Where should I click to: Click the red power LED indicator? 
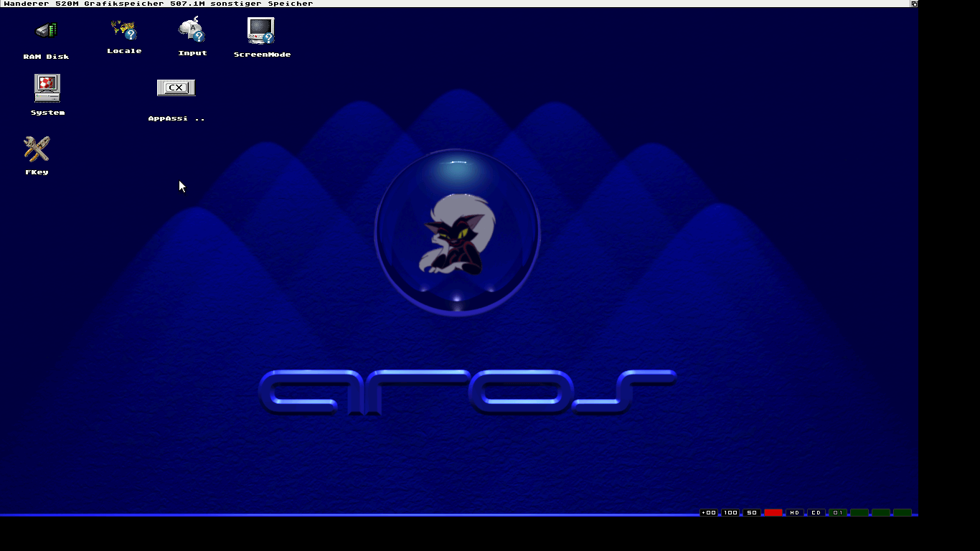[x=773, y=512]
